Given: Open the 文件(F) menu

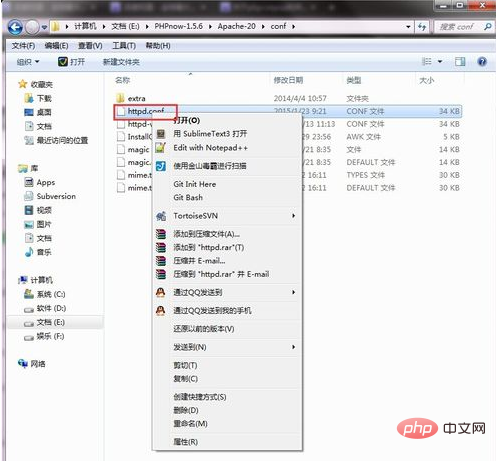Looking at the screenshot, I should [x=23, y=46].
